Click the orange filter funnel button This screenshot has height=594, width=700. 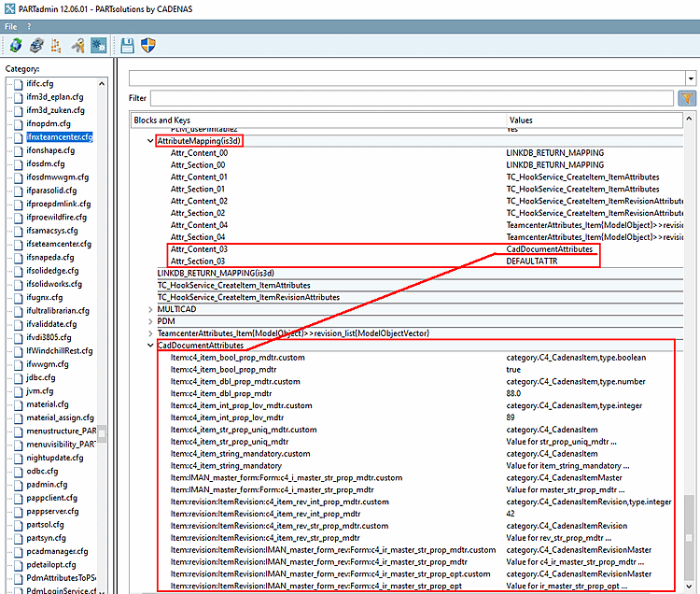pos(687,98)
